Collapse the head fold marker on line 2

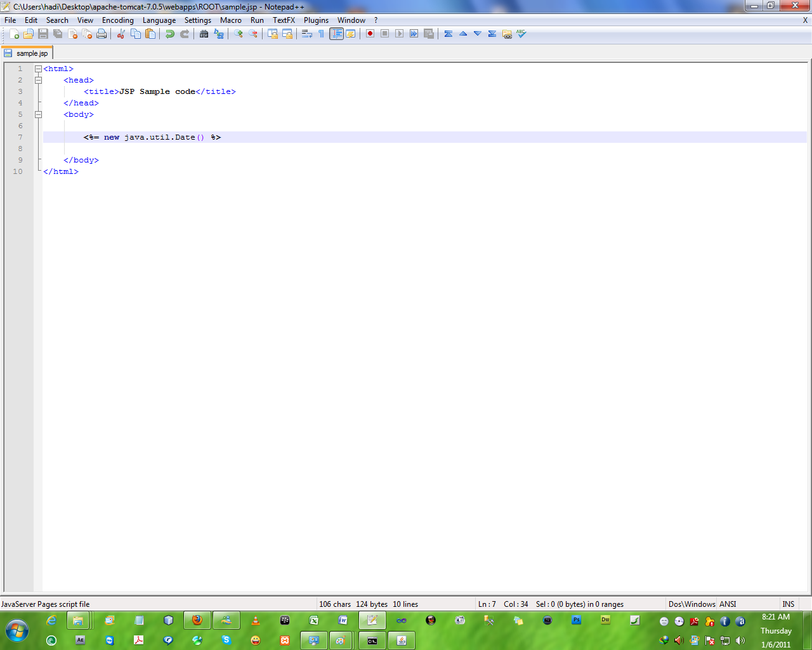[x=38, y=80]
